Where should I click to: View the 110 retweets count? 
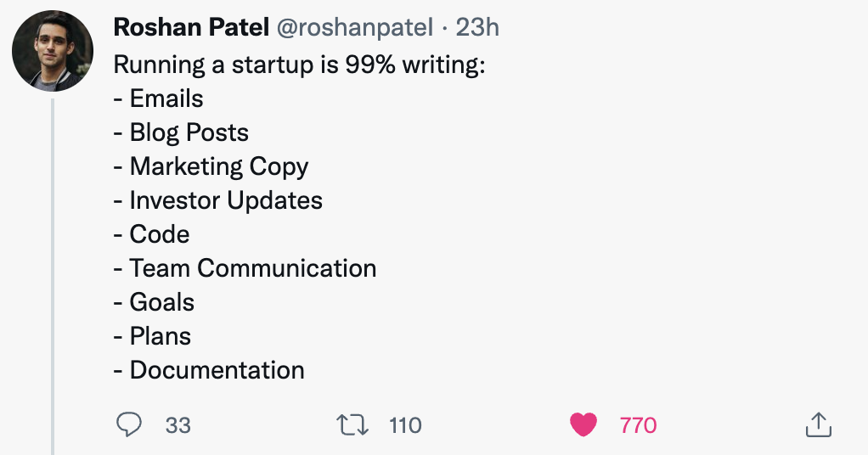click(x=405, y=425)
